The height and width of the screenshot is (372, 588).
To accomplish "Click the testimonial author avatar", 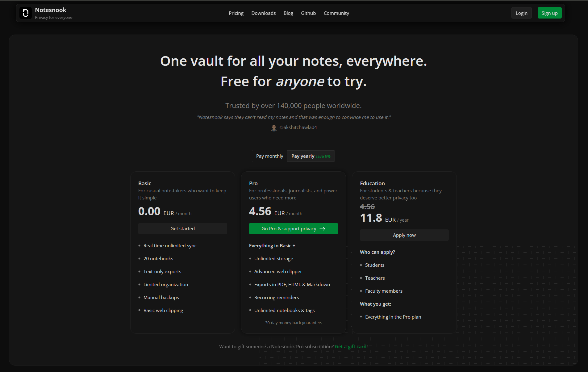I will [x=274, y=128].
